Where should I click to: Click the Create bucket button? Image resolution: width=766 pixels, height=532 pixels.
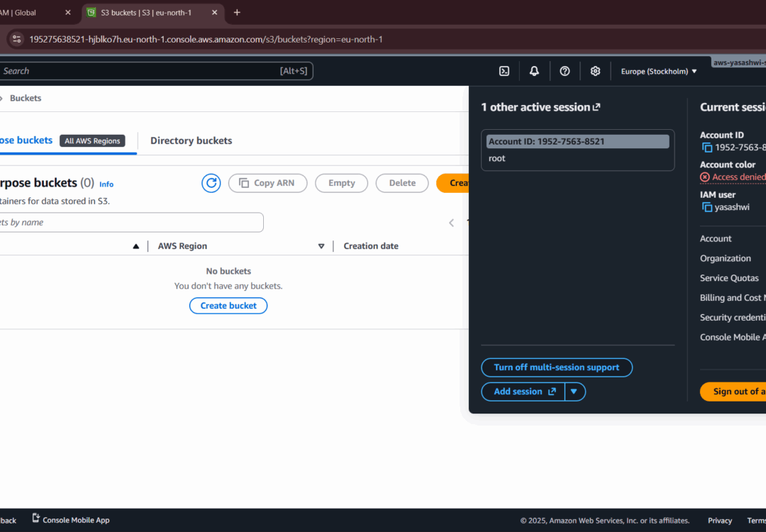[228, 305]
